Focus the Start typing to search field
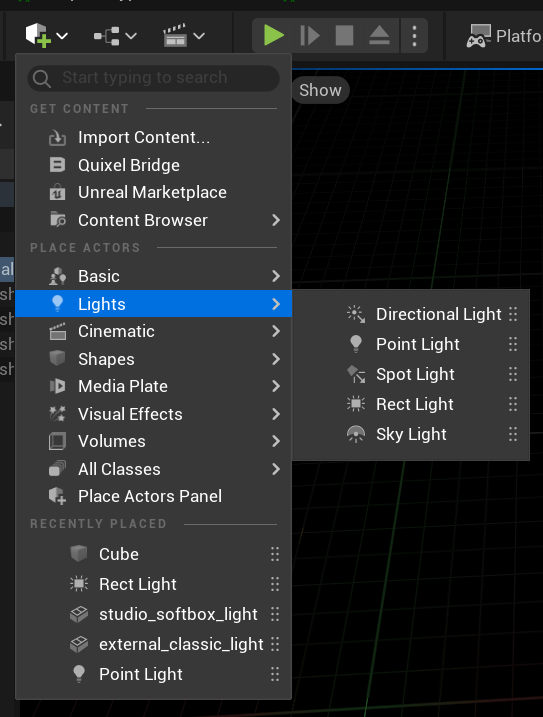 [154, 78]
